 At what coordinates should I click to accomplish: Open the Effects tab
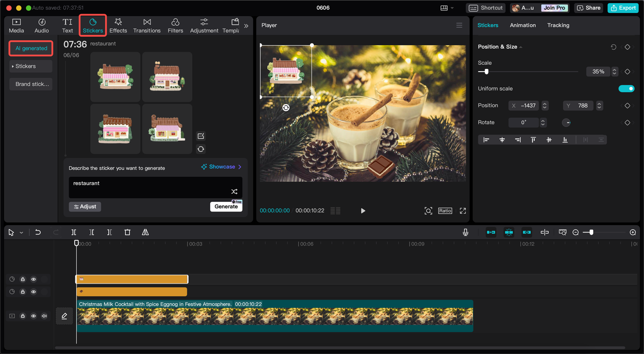(x=118, y=26)
